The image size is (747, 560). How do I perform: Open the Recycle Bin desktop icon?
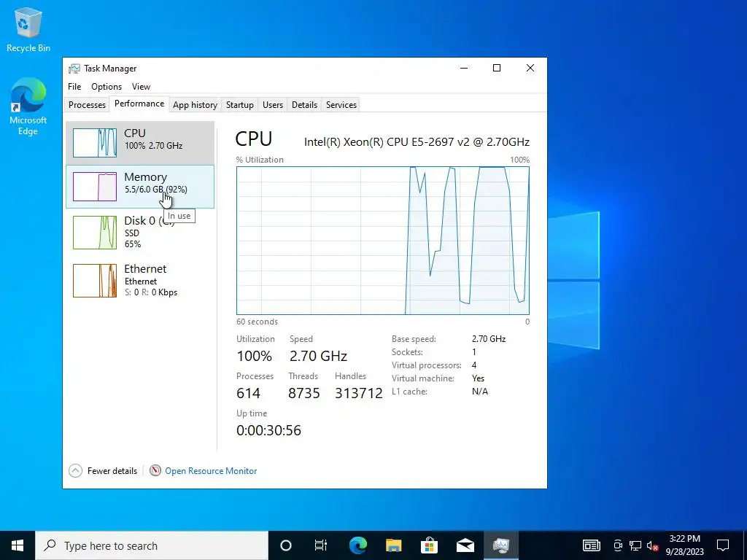pos(28,29)
